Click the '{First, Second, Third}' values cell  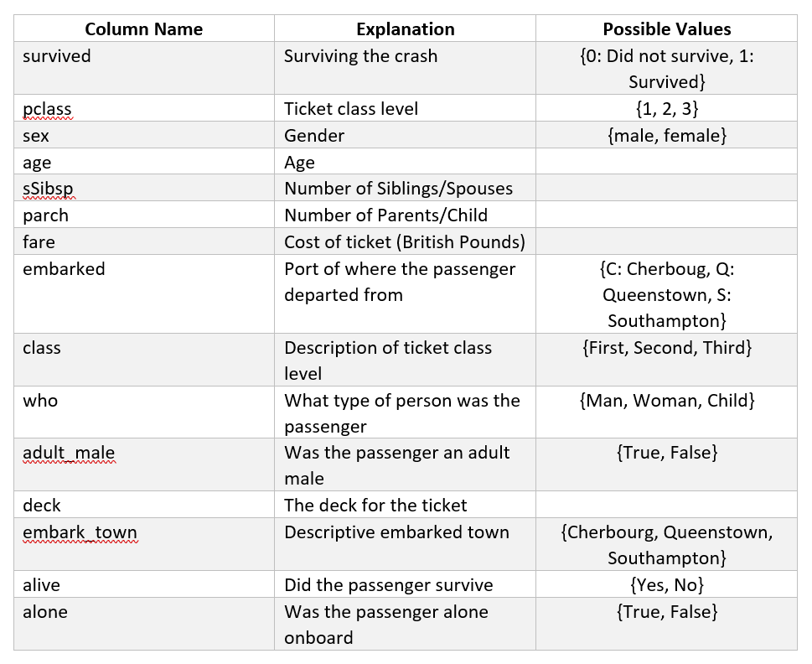tap(666, 348)
